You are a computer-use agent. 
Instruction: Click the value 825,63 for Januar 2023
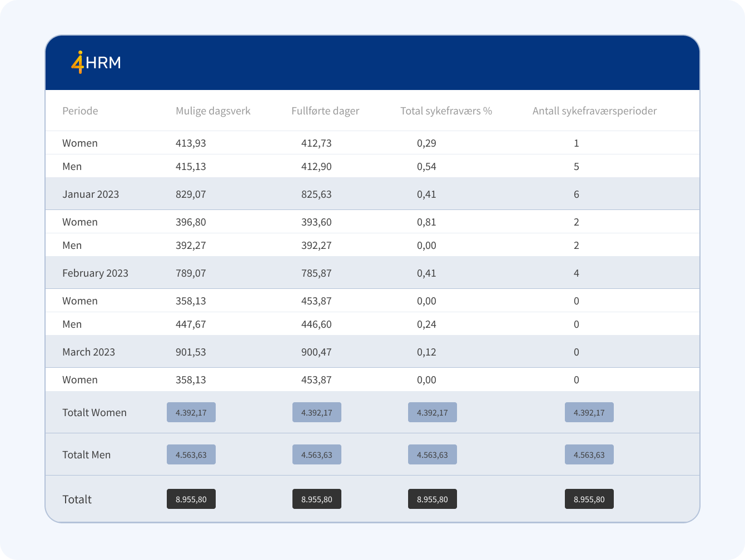(316, 194)
